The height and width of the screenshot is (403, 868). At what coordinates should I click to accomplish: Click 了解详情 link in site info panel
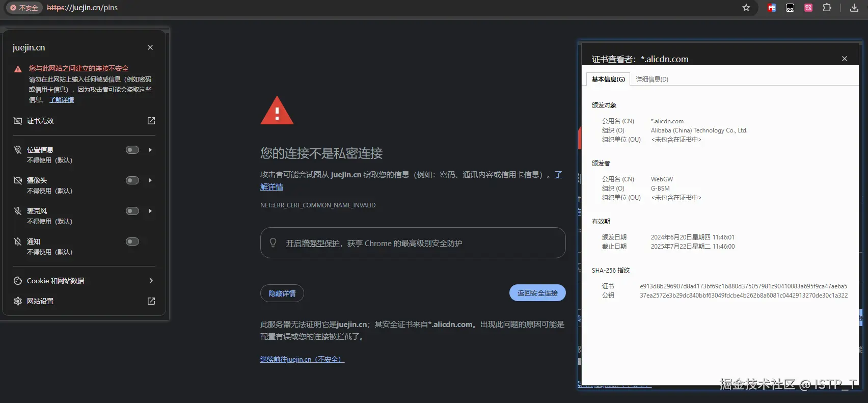click(62, 100)
